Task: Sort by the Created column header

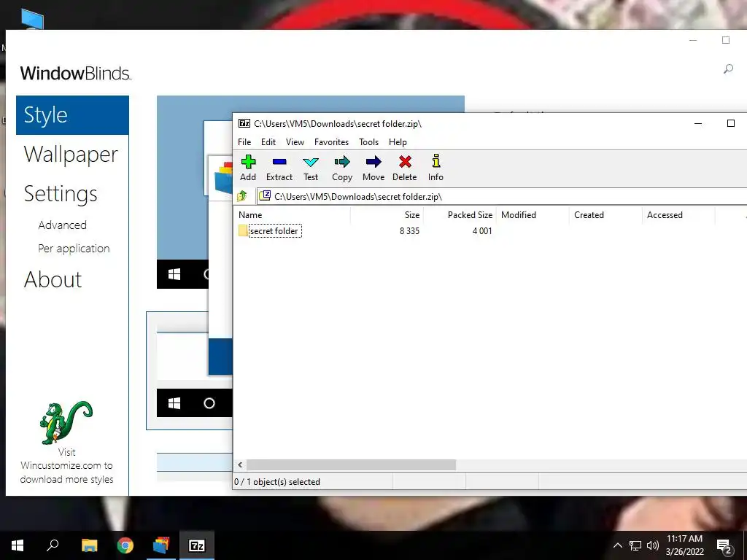Action: (x=605, y=215)
